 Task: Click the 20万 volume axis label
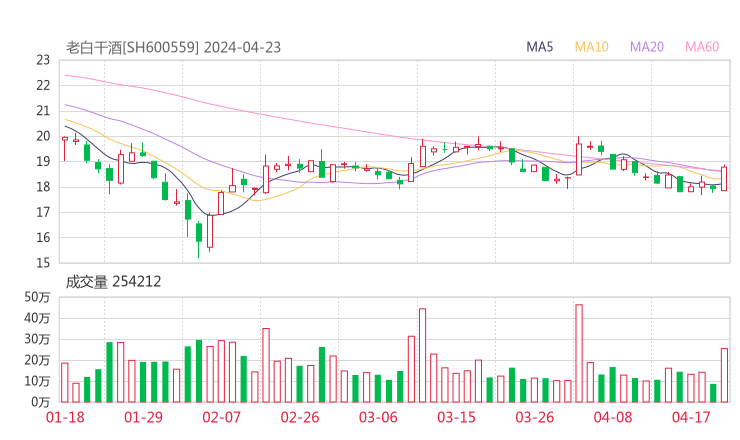(37, 360)
